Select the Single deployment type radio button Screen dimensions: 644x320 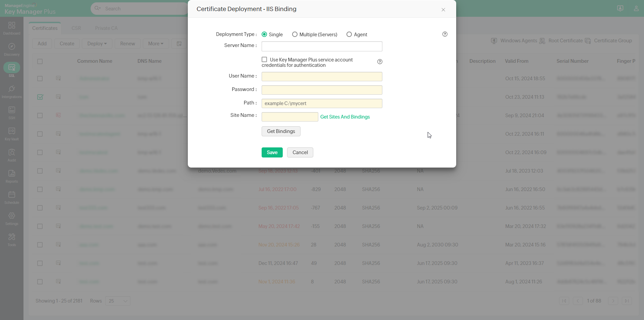point(265,34)
